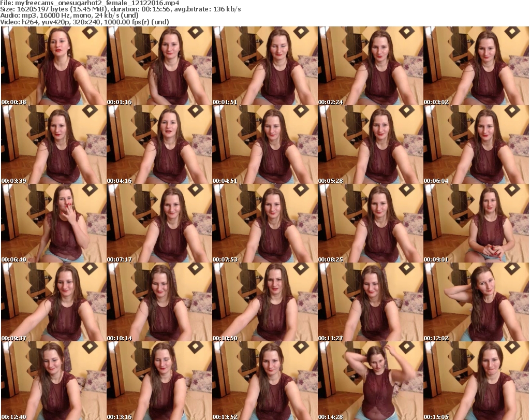The image size is (530, 420).
Task: Select the thumbnail stamped 00:00:38
Action: pyautogui.click(x=54, y=66)
